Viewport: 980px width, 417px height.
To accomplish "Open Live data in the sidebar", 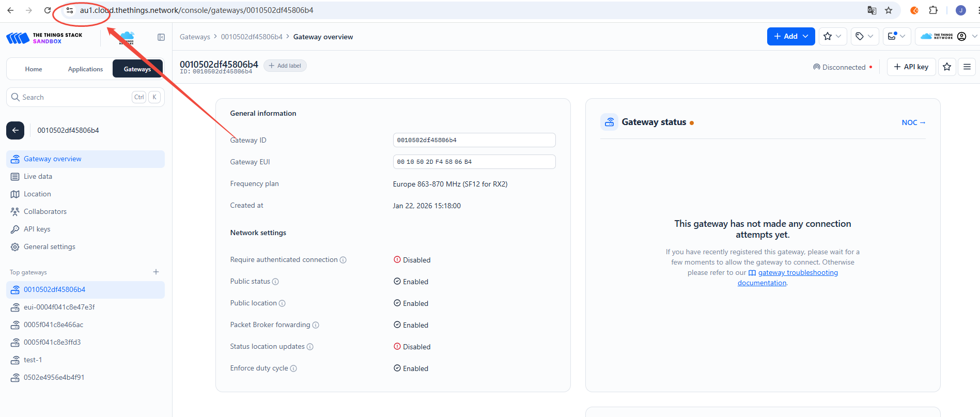I will [38, 177].
